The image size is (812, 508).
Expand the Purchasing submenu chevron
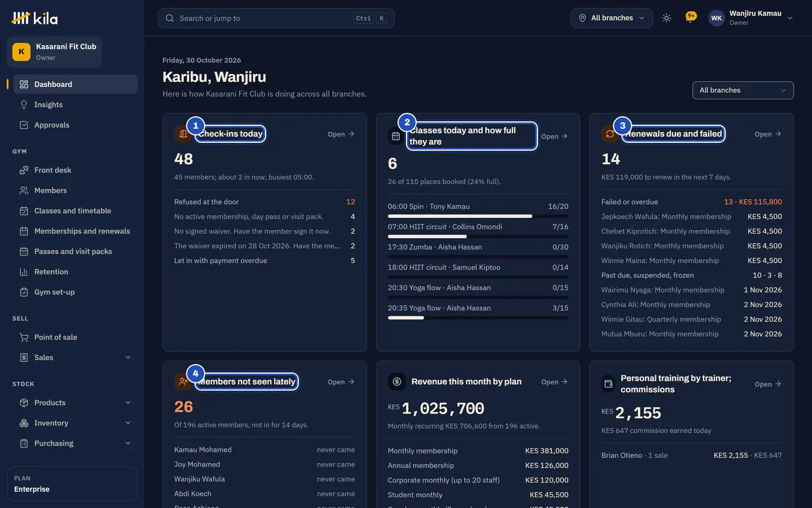point(128,443)
